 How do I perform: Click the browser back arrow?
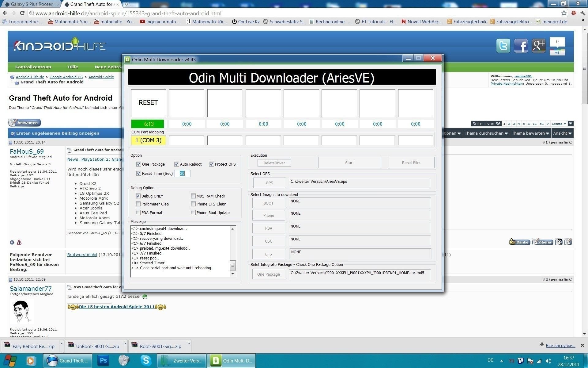(x=5, y=13)
